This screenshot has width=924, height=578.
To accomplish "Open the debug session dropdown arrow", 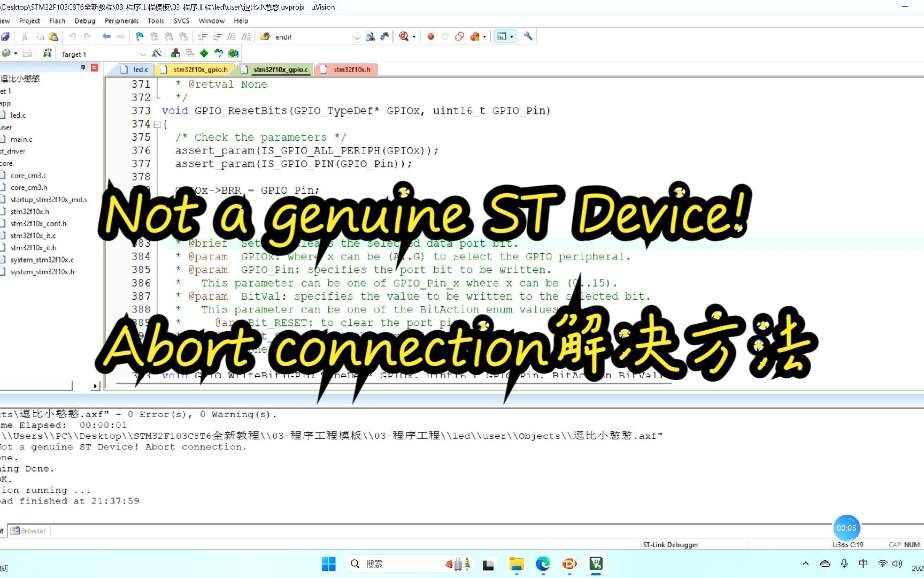I will (x=414, y=37).
